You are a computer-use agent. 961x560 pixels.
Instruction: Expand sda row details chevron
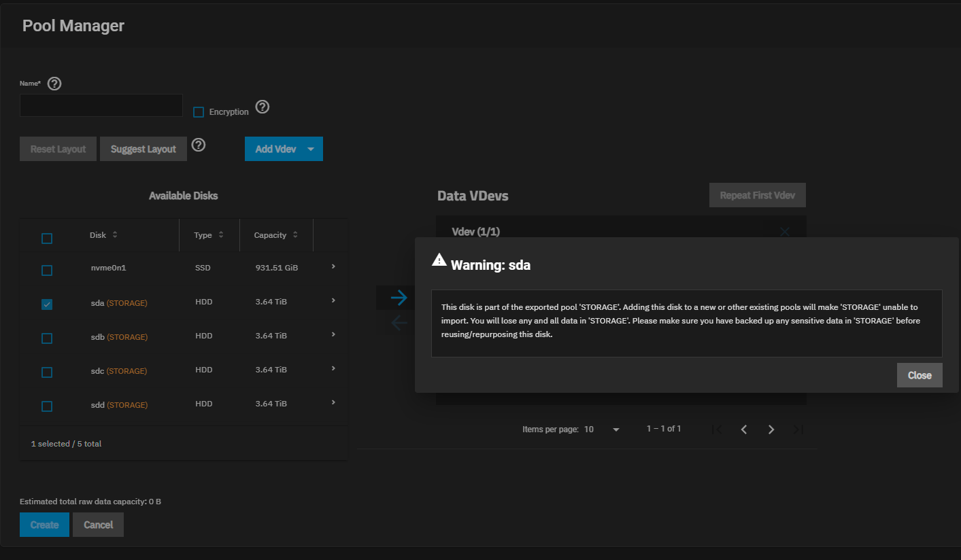tap(333, 300)
